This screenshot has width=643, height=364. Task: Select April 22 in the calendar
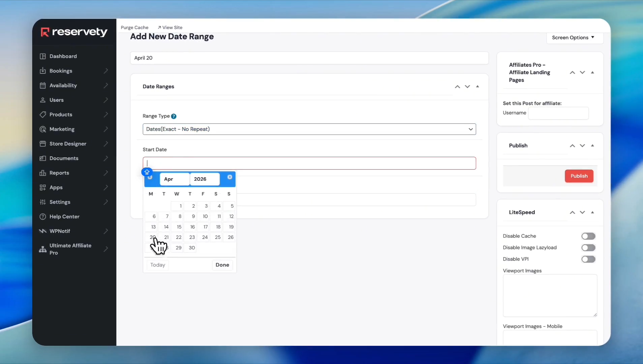[179, 237]
